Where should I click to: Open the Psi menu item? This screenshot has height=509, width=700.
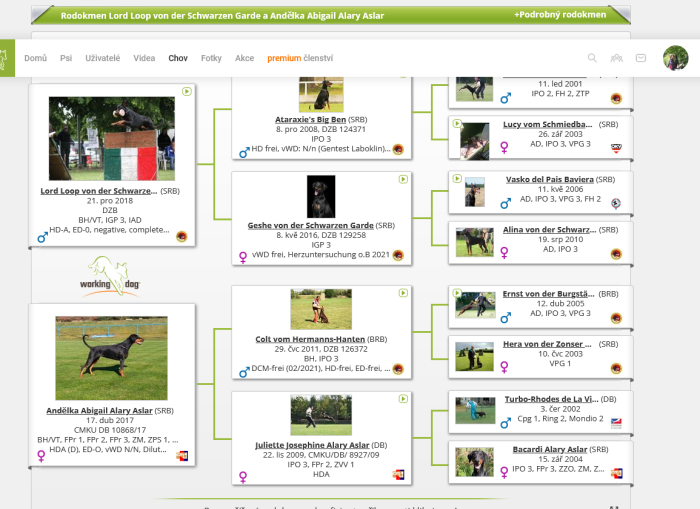pyautogui.click(x=66, y=58)
